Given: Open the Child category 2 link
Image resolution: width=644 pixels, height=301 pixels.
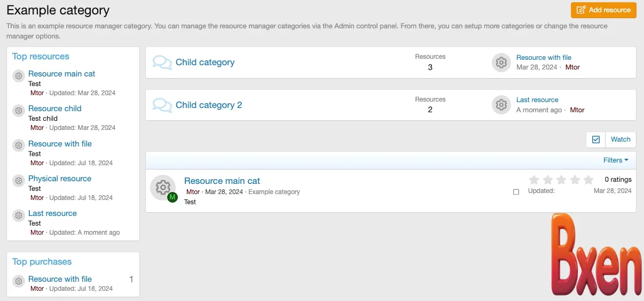Looking at the screenshot, I should [x=209, y=105].
